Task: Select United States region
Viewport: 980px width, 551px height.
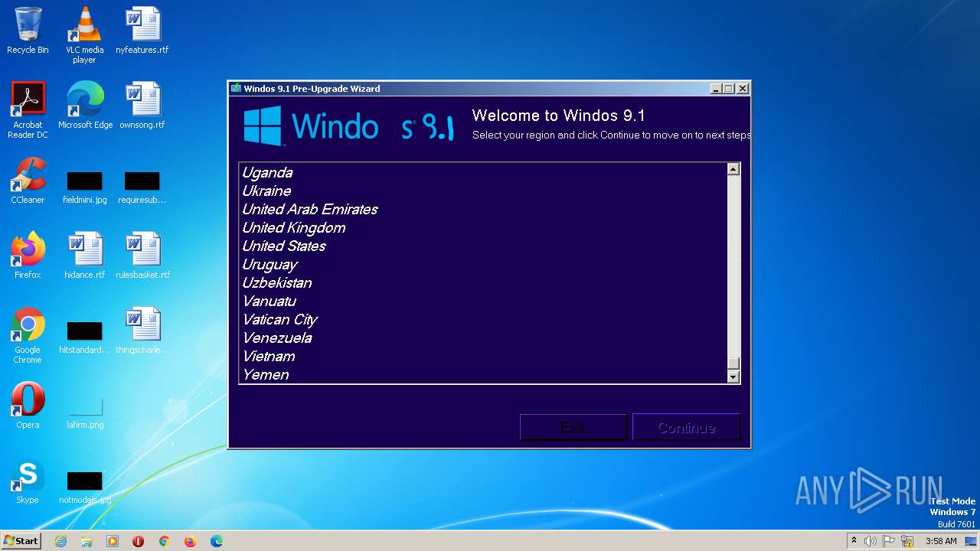Action: tap(482, 246)
